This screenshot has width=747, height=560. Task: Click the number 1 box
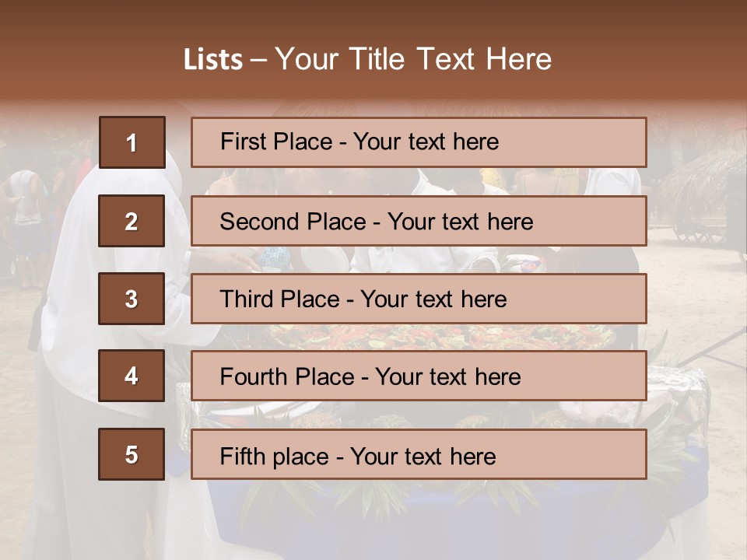(x=132, y=142)
